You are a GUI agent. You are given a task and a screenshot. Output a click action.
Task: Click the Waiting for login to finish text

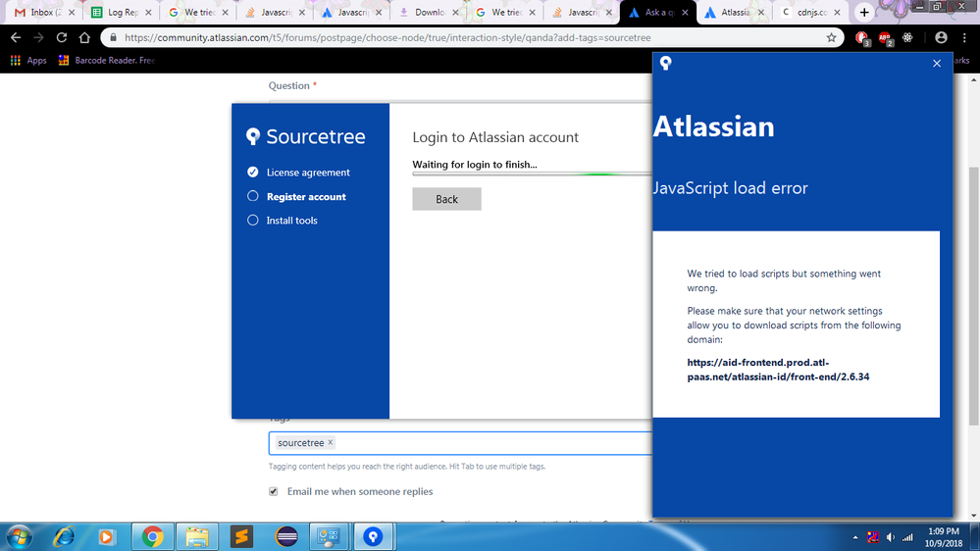pyautogui.click(x=475, y=165)
